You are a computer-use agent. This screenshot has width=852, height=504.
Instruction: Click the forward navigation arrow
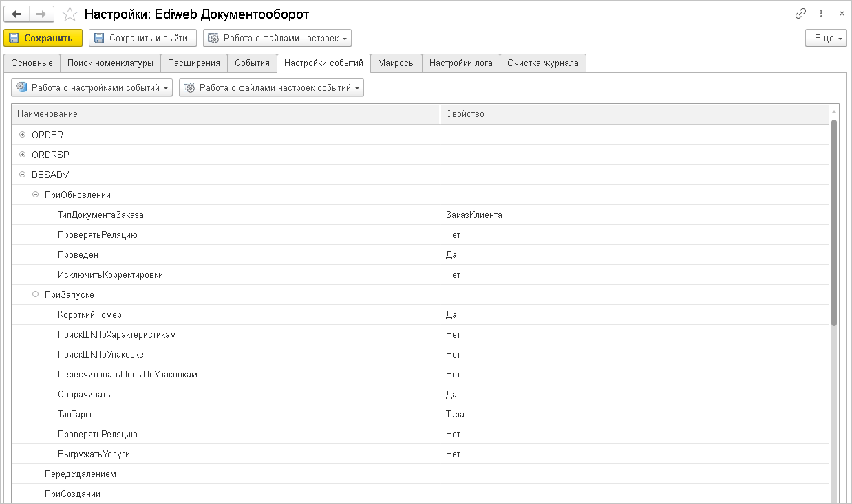41,14
